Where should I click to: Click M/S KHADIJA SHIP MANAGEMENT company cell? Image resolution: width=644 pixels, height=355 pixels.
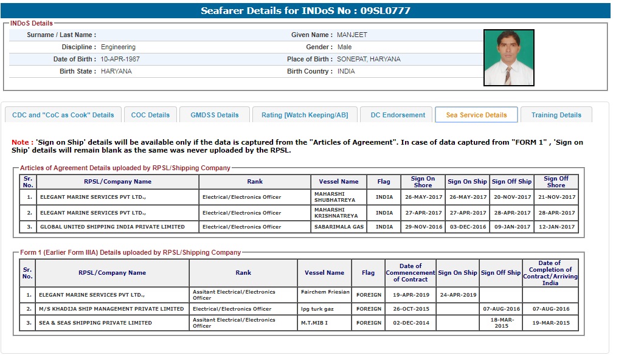111,309
